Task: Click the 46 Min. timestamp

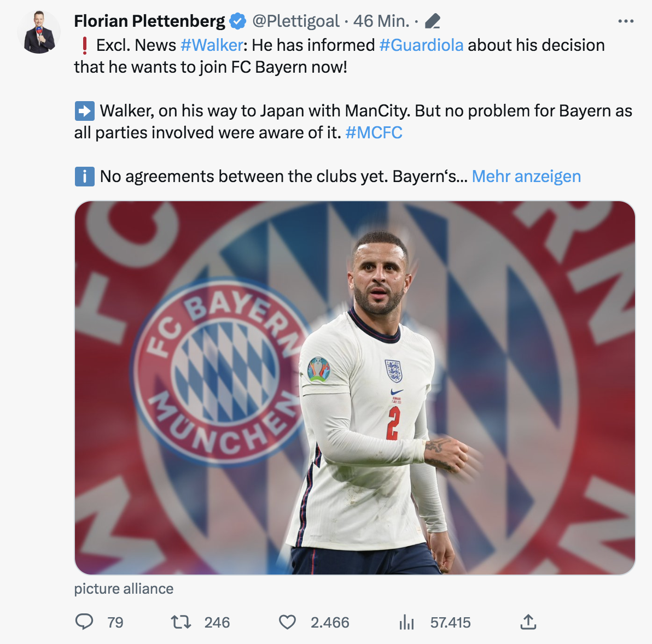Action: 381,22
